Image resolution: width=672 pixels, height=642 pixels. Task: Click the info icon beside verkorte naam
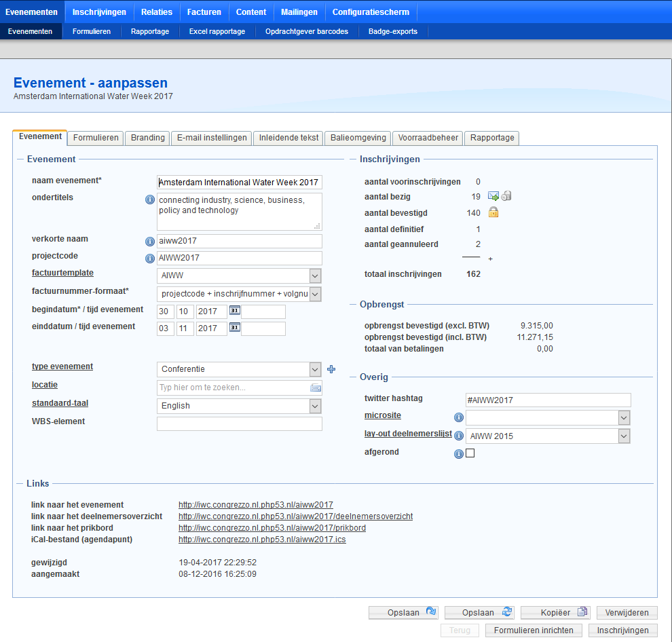pos(149,242)
